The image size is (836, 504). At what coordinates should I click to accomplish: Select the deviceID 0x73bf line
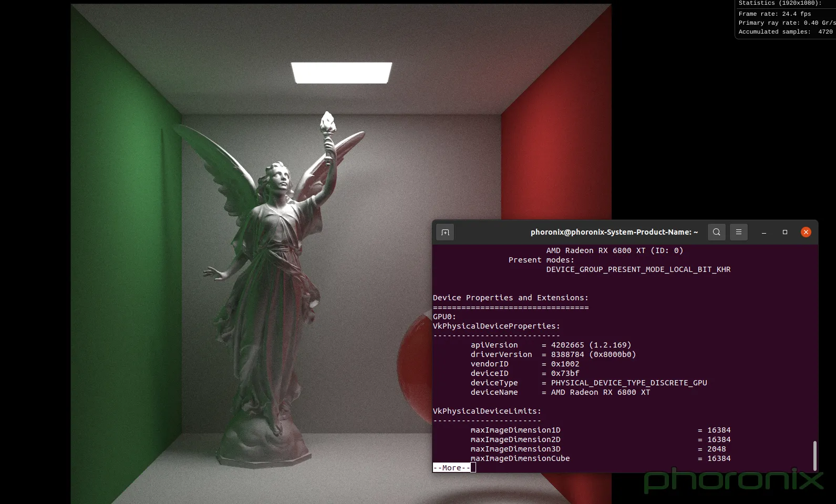click(525, 373)
